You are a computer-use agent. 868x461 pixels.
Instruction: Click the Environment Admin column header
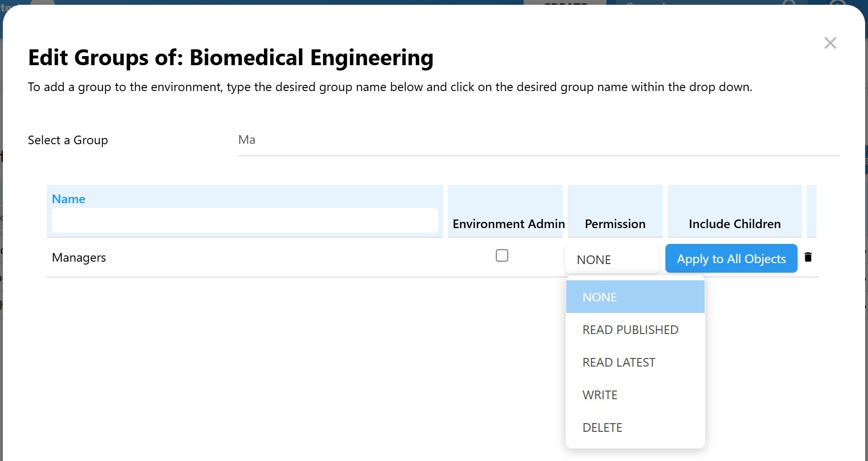coord(508,224)
